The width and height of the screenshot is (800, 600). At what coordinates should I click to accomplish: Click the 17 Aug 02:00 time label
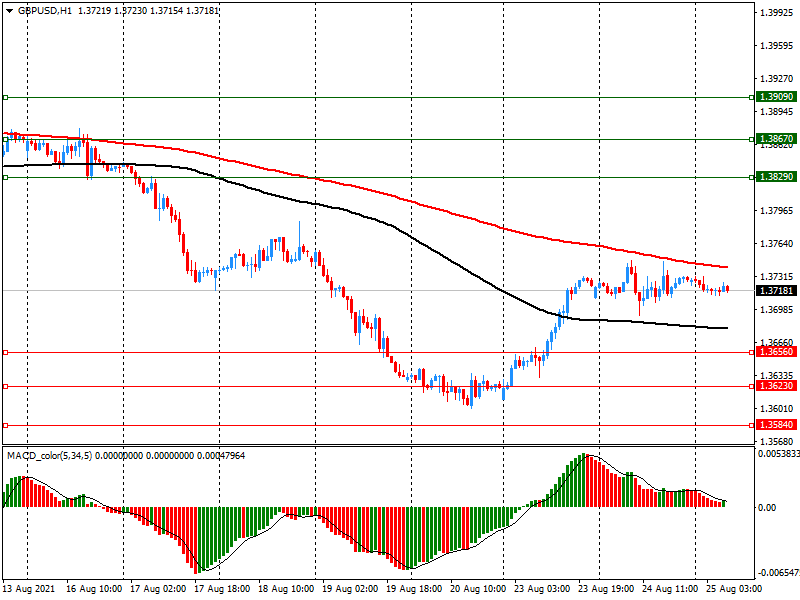(158, 589)
